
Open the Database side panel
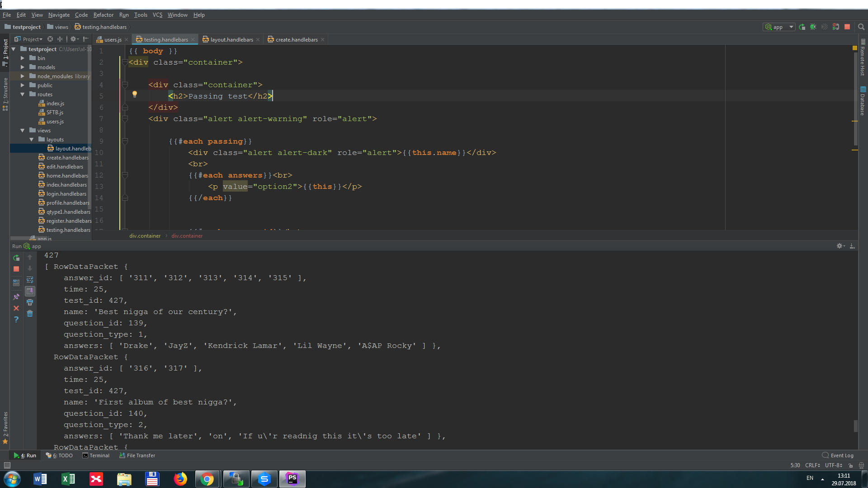(x=863, y=101)
